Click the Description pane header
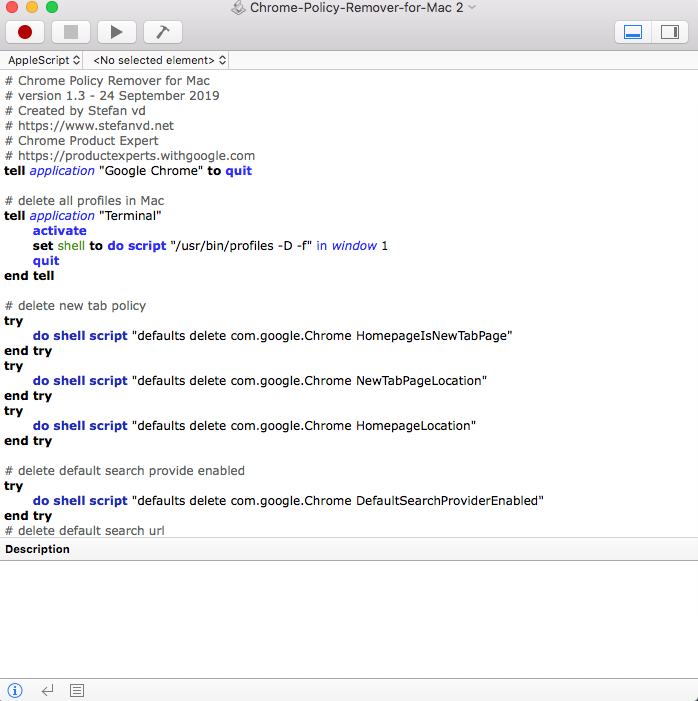The height and width of the screenshot is (701, 698). click(349, 549)
